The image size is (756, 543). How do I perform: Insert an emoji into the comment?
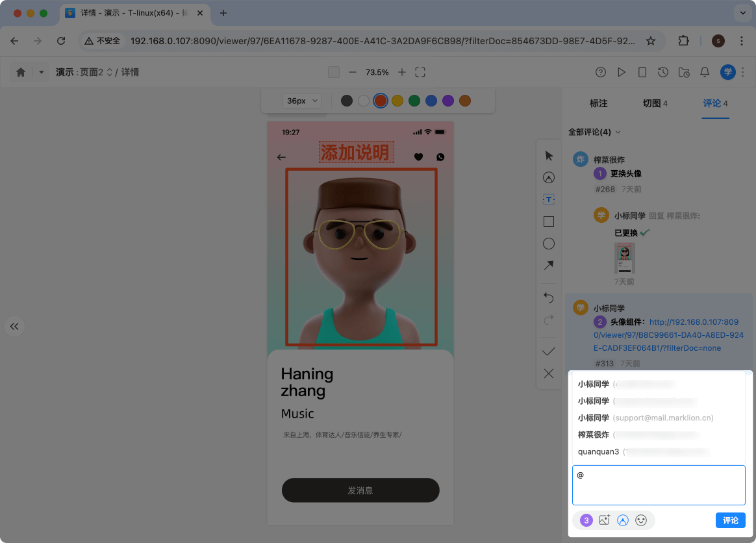tap(642, 520)
